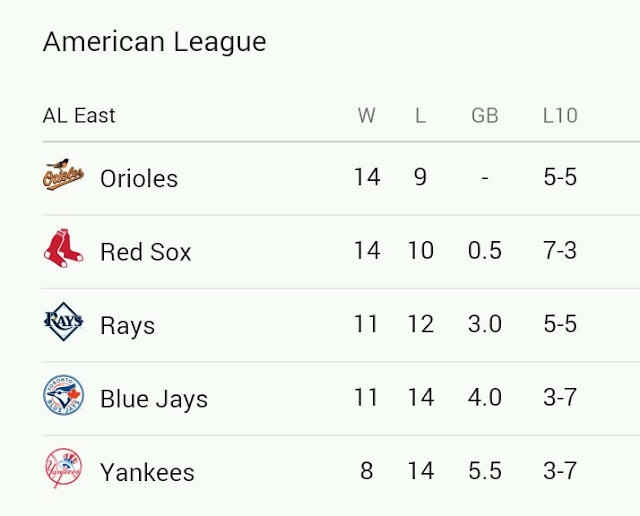The height and width of the screenshot is (516, 640).
Task: Click the L column header
Action: (x=420, y=116)
